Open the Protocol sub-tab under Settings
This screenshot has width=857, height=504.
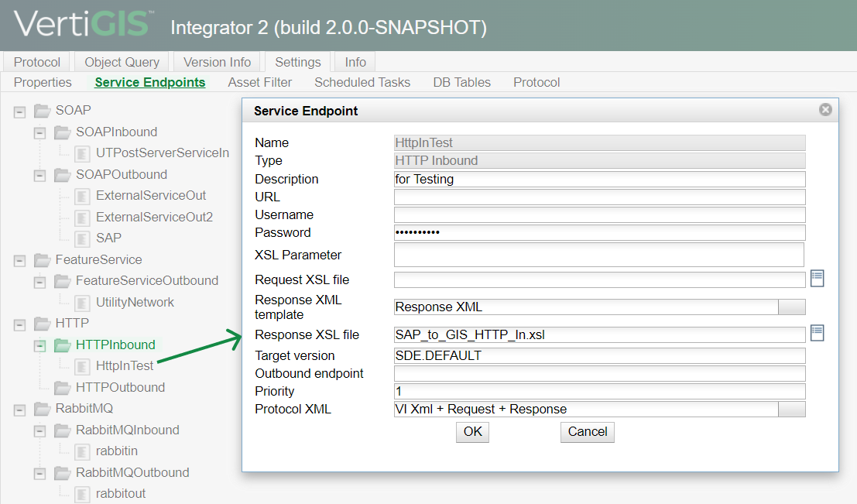pos(536,82)
